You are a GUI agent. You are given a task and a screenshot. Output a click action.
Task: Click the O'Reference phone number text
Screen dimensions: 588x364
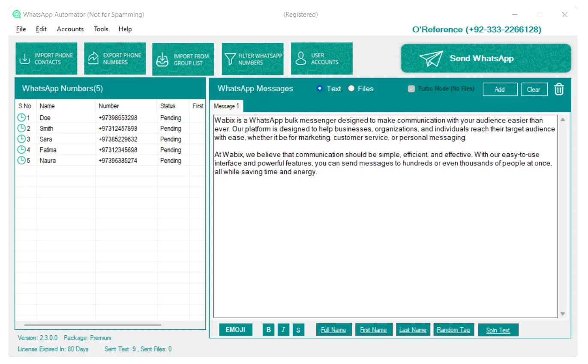click(477, 30)
